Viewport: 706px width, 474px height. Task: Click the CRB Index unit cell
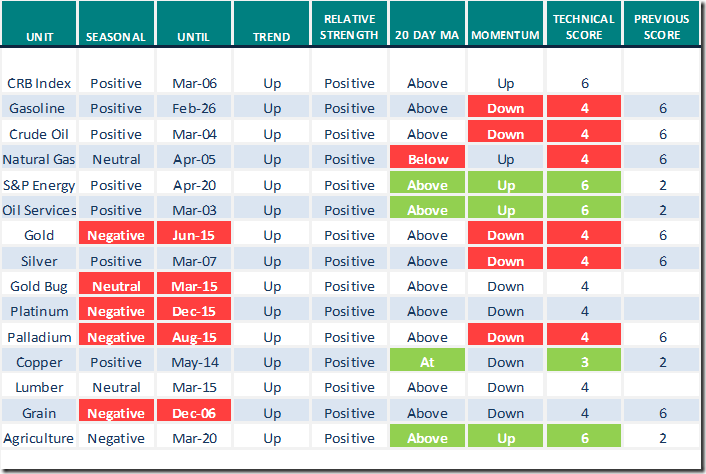(39, 84)
